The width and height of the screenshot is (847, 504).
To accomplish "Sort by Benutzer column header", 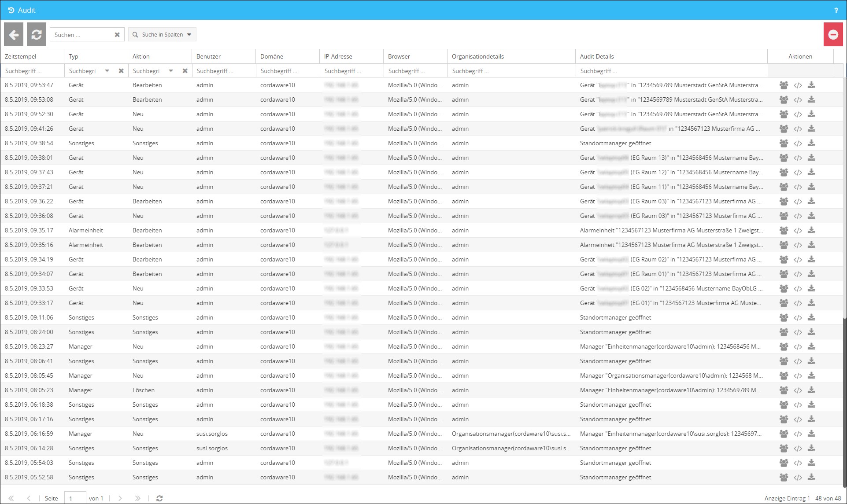I will 224,56.
